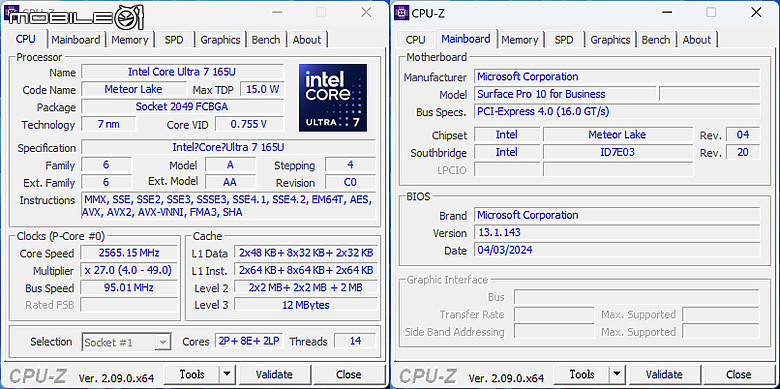
Task: Select About tab in right window
Action: tap(697, 40)
